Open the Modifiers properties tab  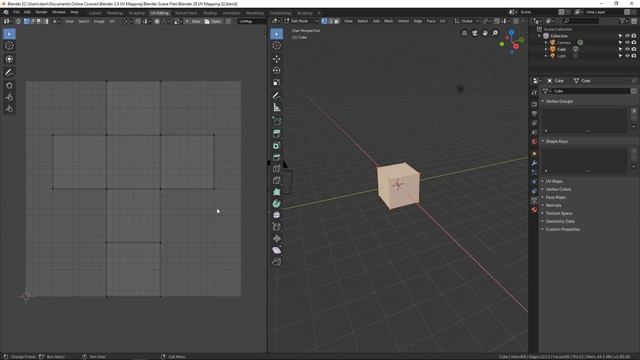click(x=534, y=163)
